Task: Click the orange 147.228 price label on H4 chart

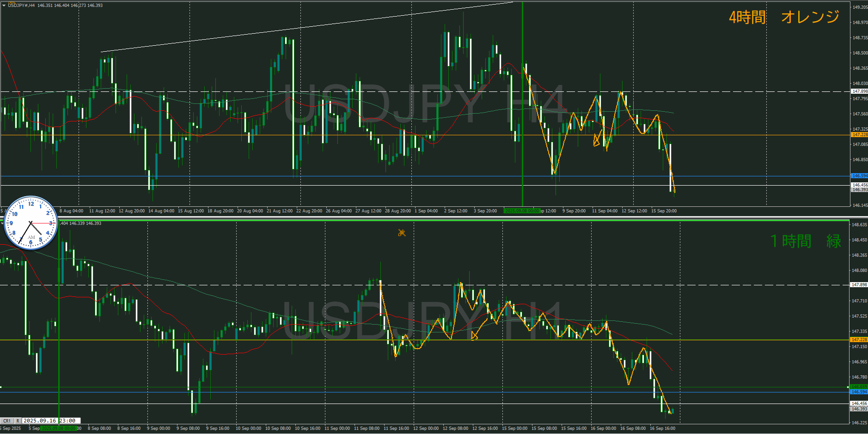Action: point(859,135)
